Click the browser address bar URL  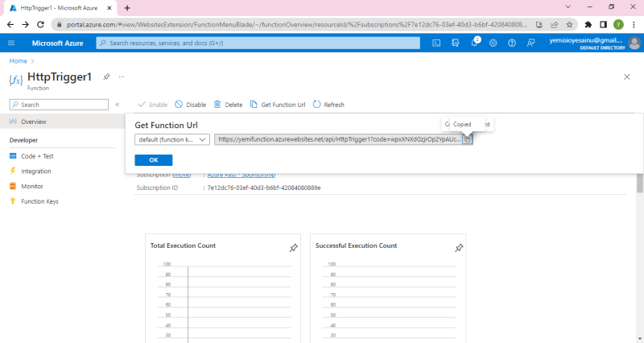(296, 25)
